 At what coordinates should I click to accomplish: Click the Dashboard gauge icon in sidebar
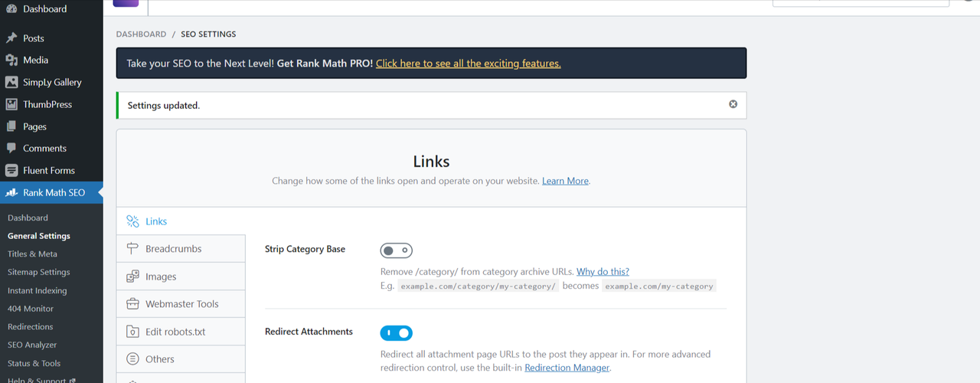(11, 9)
